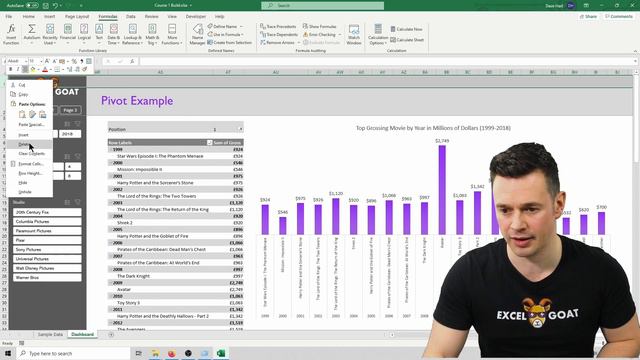Toggle Bold in the mini toolbar
The image size is (640, 360).
11,69
